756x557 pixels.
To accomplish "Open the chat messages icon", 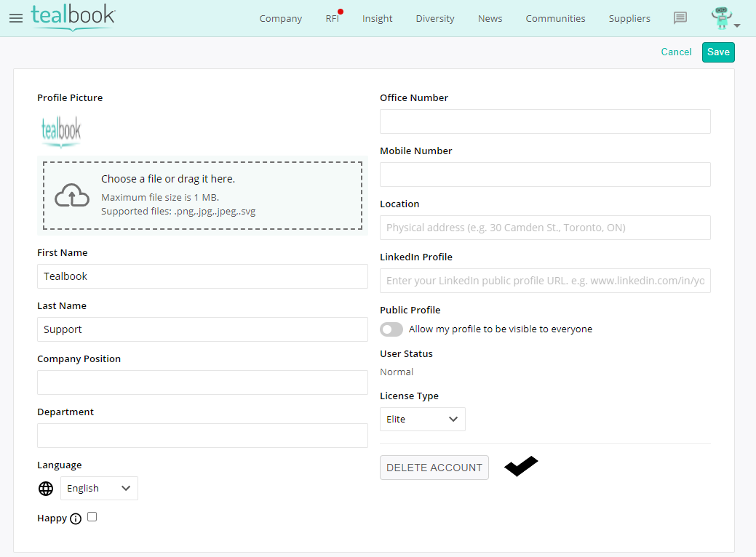I will [680, 18].
